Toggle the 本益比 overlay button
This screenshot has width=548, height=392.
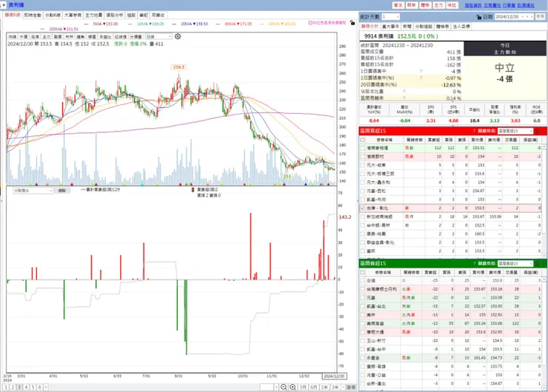pos(105,37)
